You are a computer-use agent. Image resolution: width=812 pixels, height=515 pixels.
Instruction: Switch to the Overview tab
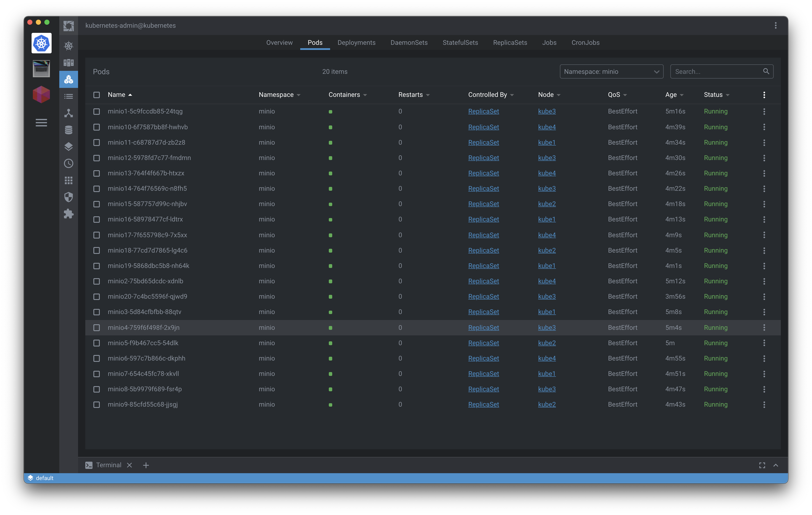[x=280, y=42]
